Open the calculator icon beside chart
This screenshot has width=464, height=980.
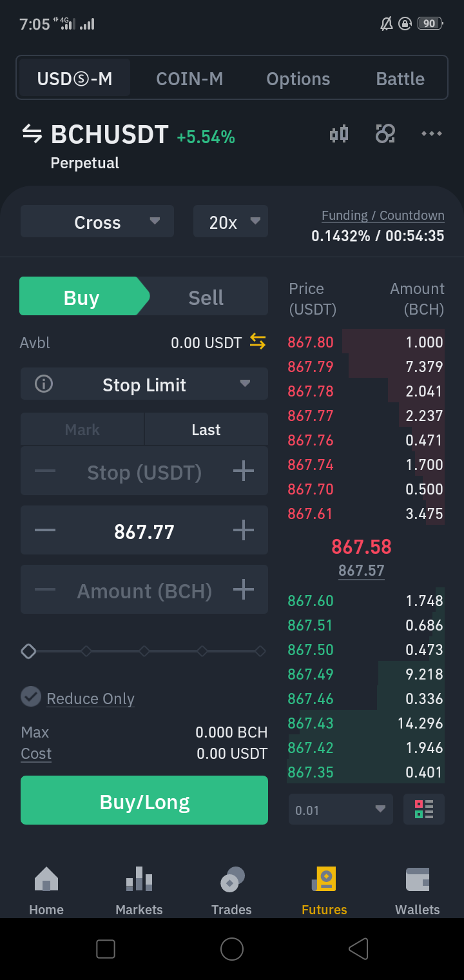coord(385,133)
